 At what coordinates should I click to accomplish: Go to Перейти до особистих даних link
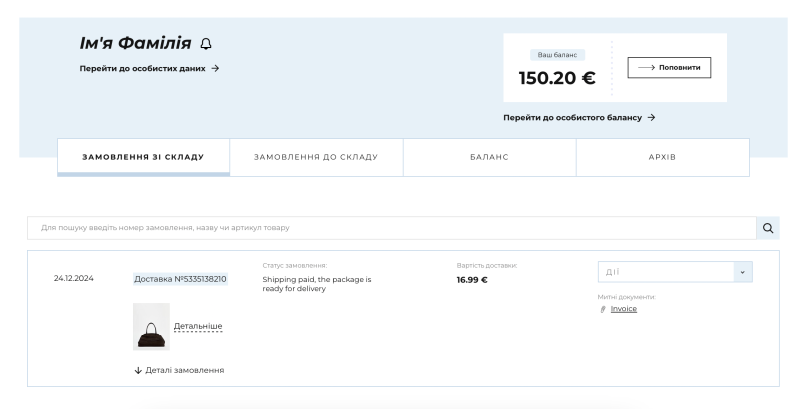click(148, 68)
